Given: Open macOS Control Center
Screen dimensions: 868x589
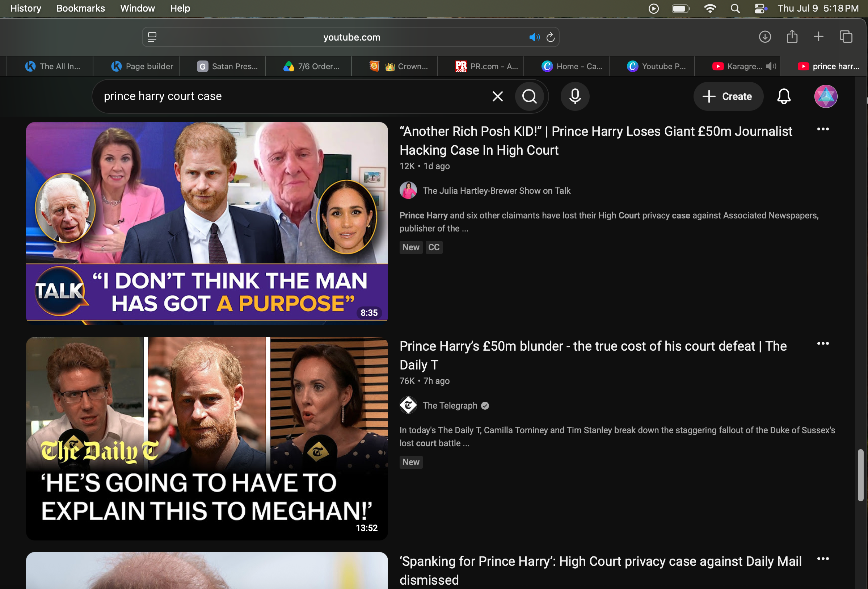Looking at the screenshot, I should tap(760, 8).
